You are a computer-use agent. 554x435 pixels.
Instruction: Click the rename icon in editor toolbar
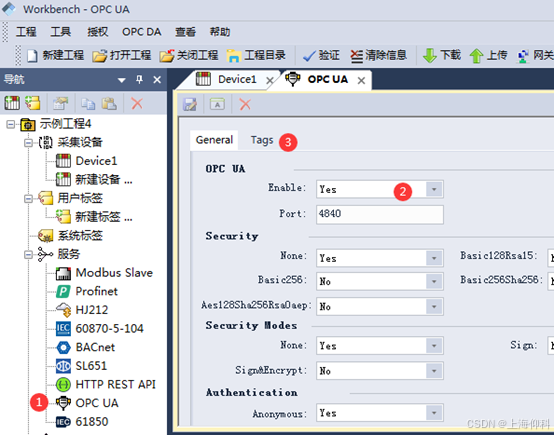217,105
